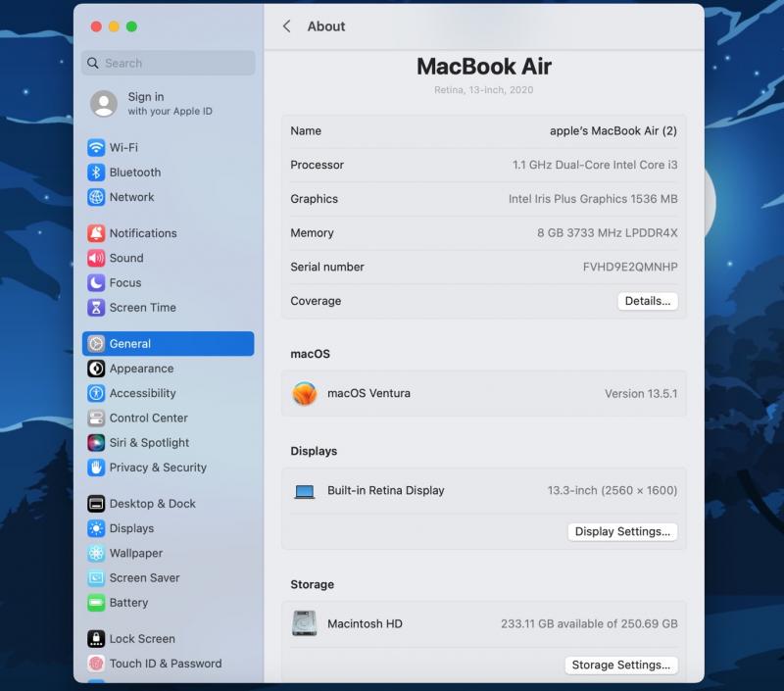
Task: Click the serial number FVHD9E2QMNHP
Action: (x=630, y=267)
